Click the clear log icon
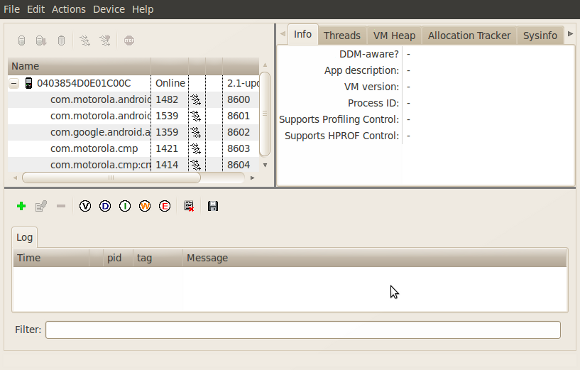The width and height of the screenshot is (580, 370). point(189,206)
